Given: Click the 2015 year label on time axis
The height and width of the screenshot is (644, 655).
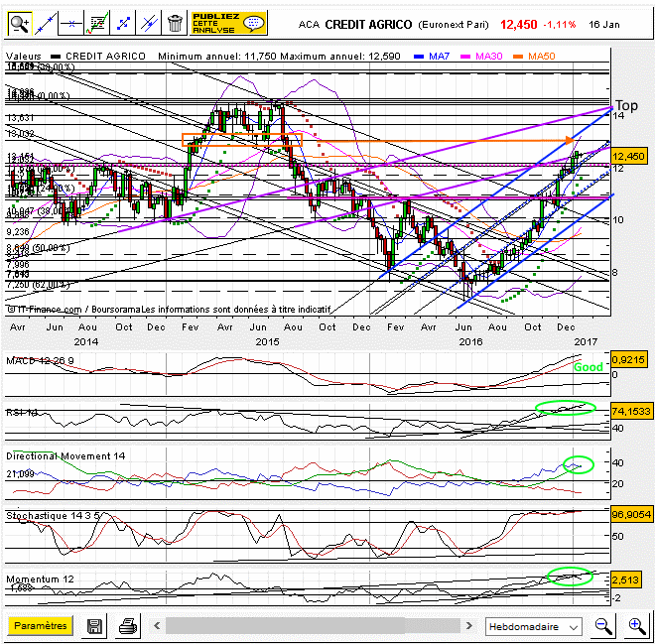Looking at the screenshot, I should [x=267, y=341].
